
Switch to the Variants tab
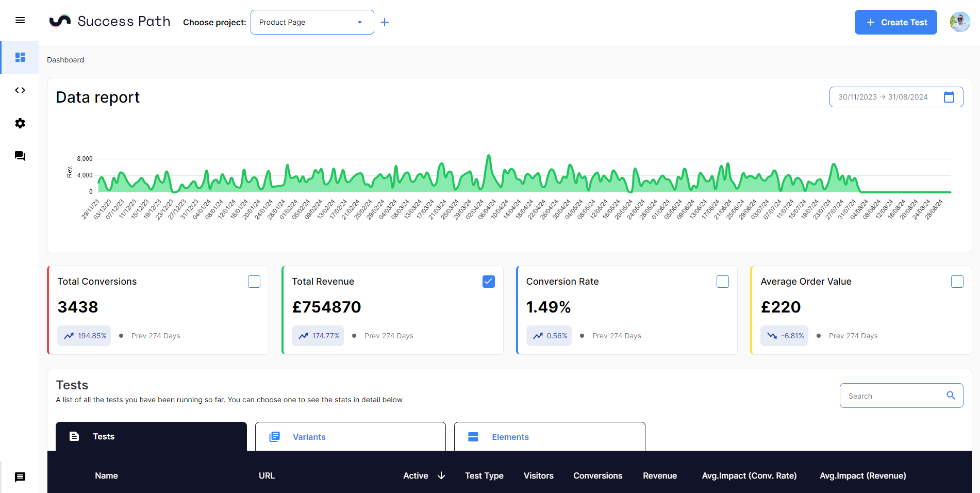(x=350, y=437)
